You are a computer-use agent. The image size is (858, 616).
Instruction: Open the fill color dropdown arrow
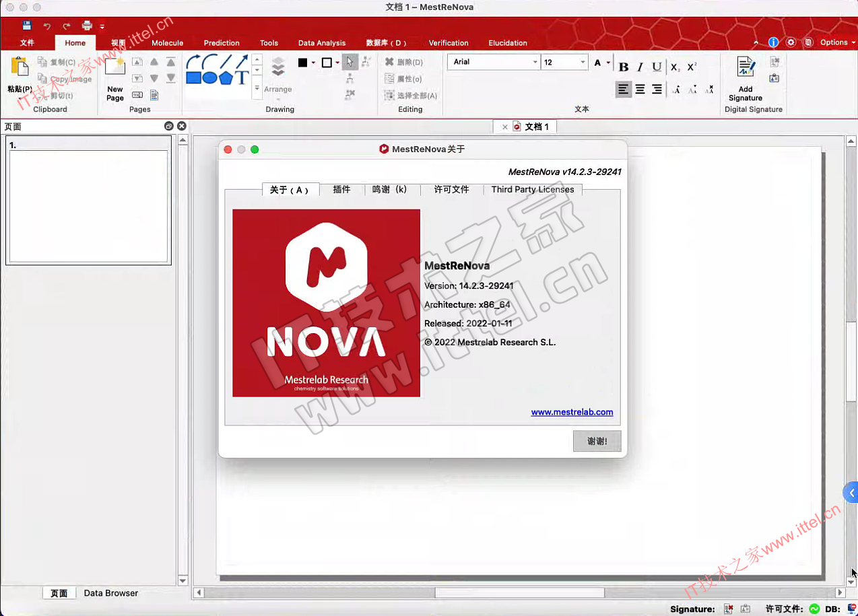click(313, 63)
